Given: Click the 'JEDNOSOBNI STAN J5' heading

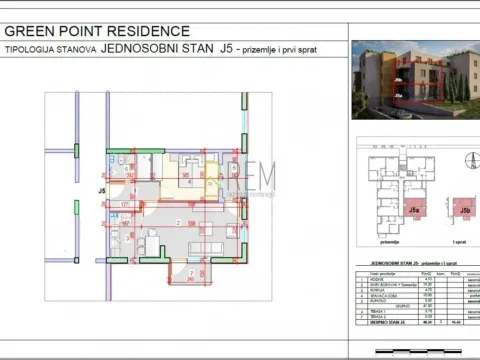Looking at the screenshot, I should [x=167, y=49].
